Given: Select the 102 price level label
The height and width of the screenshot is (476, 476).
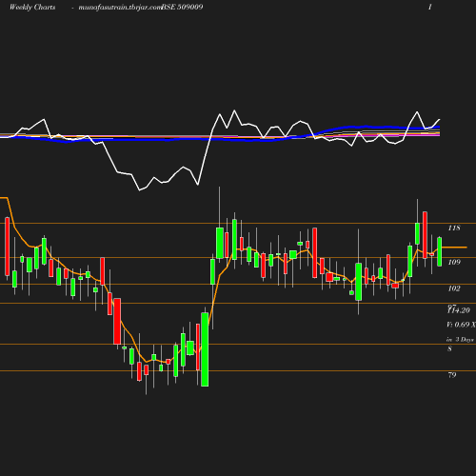Looking at the screenshot, I should point(454,288).
